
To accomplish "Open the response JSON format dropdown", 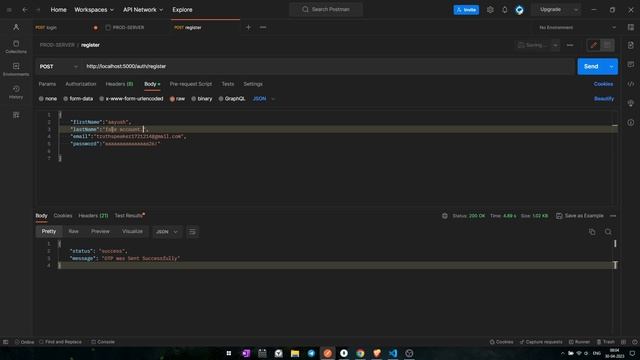I will coord(167,232).
